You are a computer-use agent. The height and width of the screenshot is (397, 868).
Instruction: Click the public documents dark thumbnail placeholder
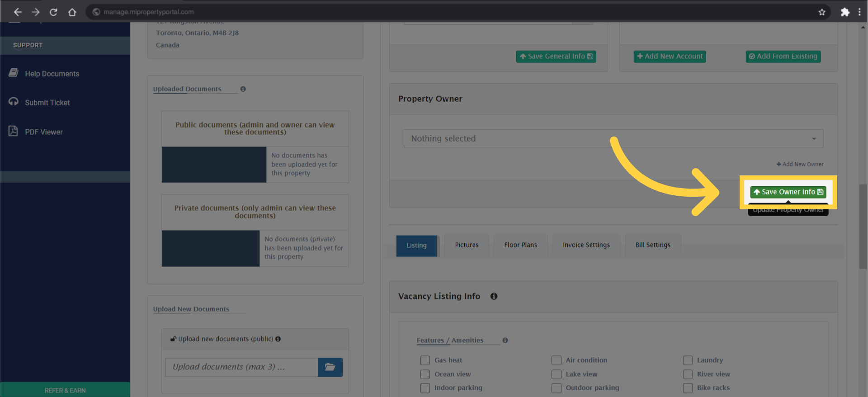(x=214, y=165)
